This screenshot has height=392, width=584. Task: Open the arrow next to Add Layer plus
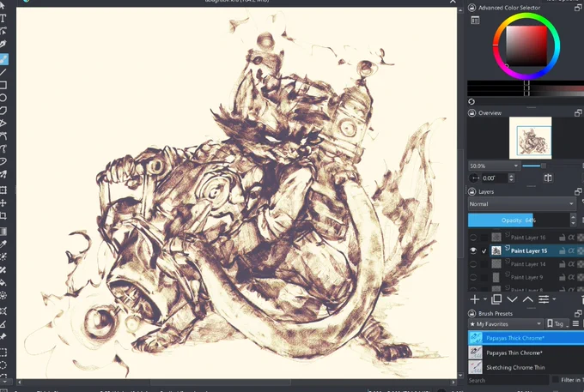485,299
